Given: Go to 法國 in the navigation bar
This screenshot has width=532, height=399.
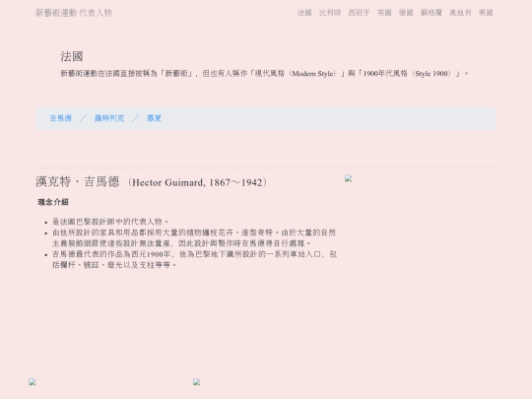Looking at the screenshot, I should [x=304, y=13].
